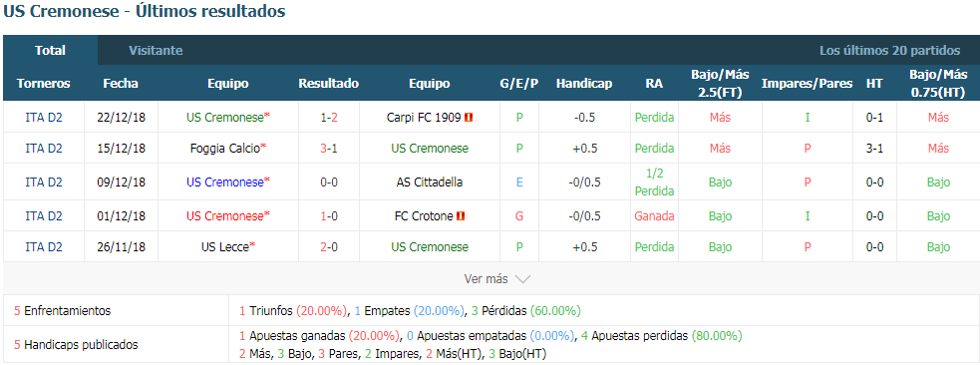Click the 1-2 result on 22/12/18
Viewport: 980px width, 365px height.
point(329,117)
